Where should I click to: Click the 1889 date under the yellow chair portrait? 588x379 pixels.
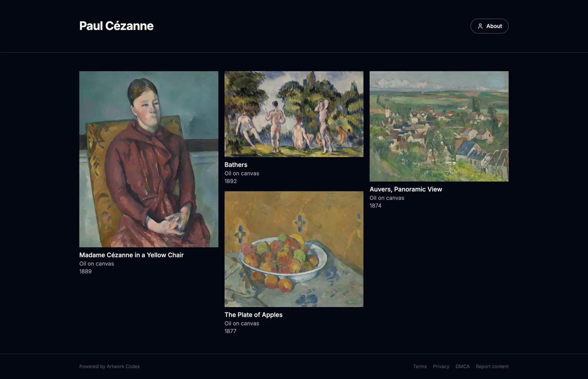coord(85,271)
